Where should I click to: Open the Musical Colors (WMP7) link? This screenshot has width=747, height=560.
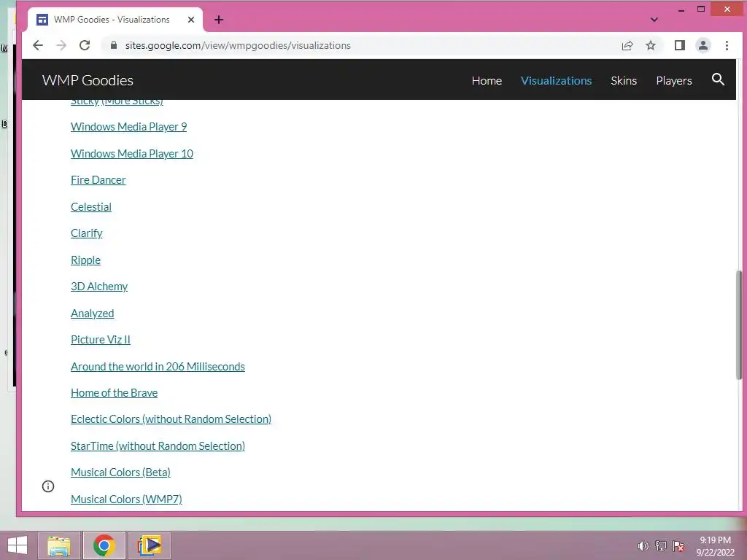click(x=126, y=499)
